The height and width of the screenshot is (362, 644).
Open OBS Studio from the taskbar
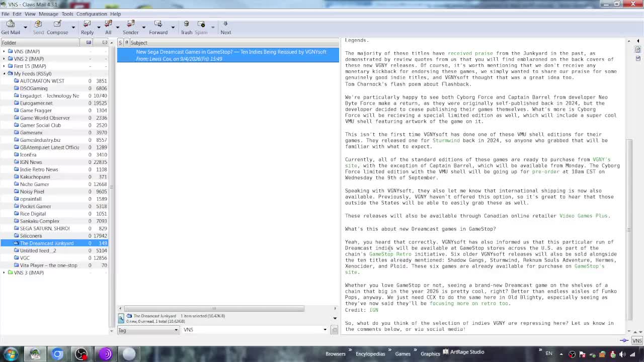pyautogui.click(x=81, y=354)
